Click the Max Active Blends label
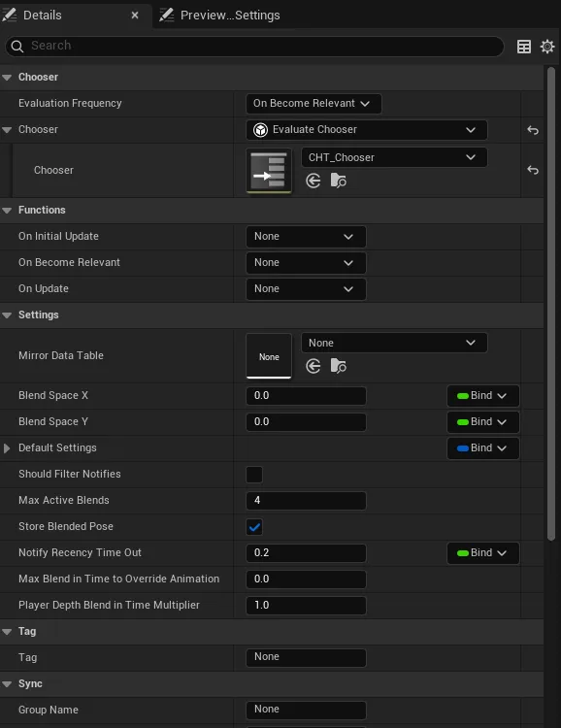The width and height of the screenshot is (561, 728). tap(64, 500)
